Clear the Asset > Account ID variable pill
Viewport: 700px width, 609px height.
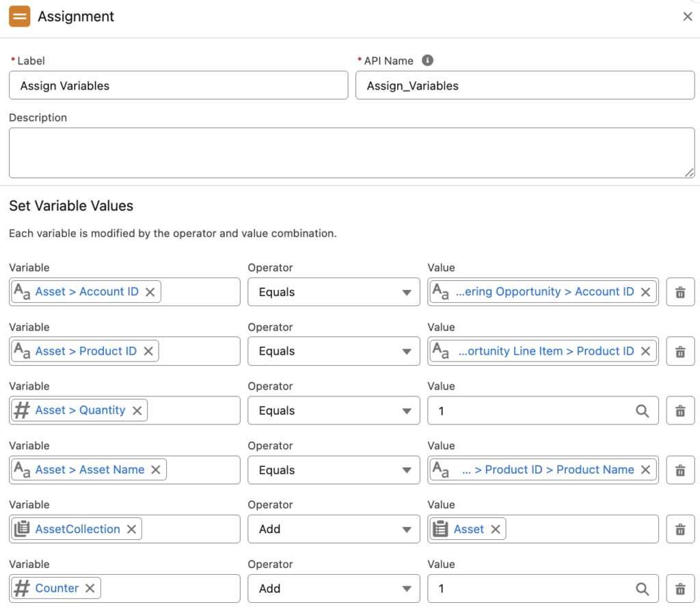(x=150, y=292)
